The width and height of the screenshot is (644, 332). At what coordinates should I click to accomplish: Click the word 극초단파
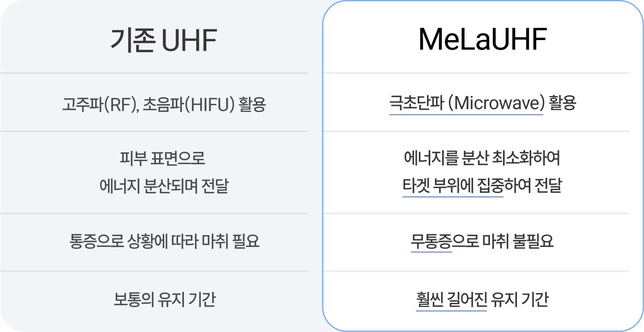416,103
